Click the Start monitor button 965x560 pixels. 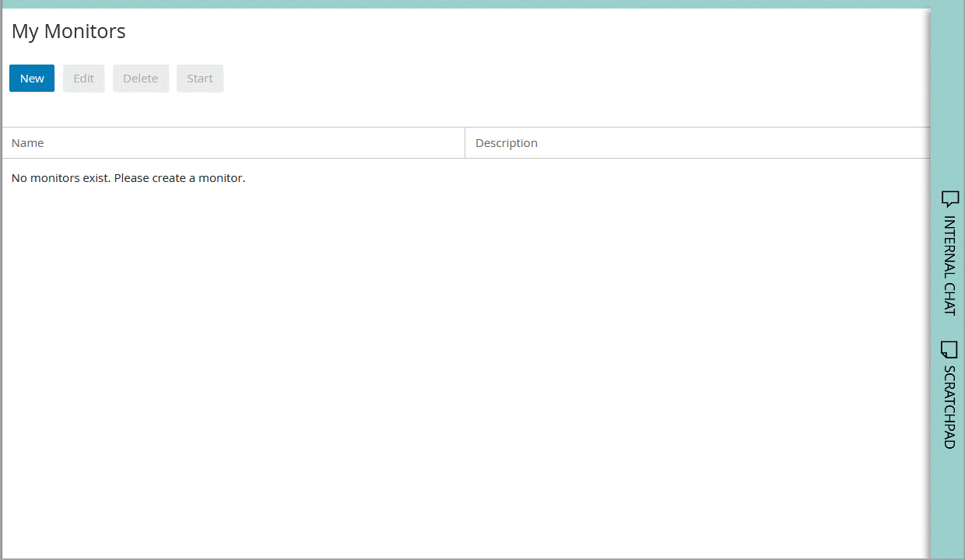(200, 79)
